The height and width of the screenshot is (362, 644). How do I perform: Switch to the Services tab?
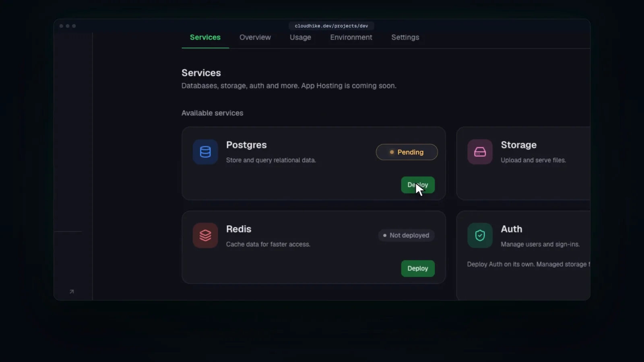[205, 37]
